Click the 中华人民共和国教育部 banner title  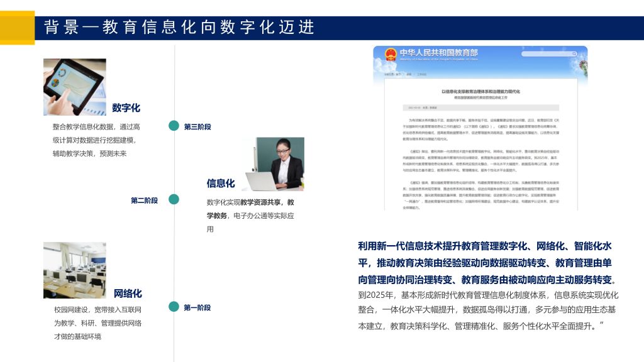pyautogui.click(x=438, y=53)
